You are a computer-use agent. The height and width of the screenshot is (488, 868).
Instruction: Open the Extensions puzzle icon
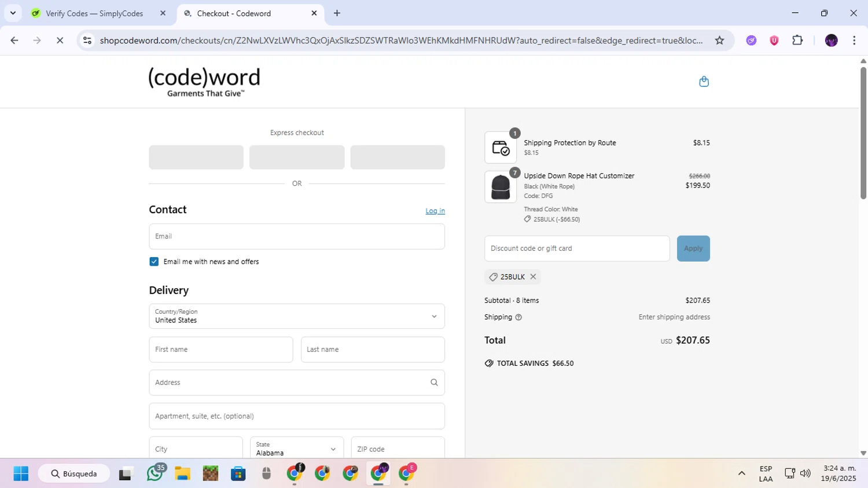797,41
